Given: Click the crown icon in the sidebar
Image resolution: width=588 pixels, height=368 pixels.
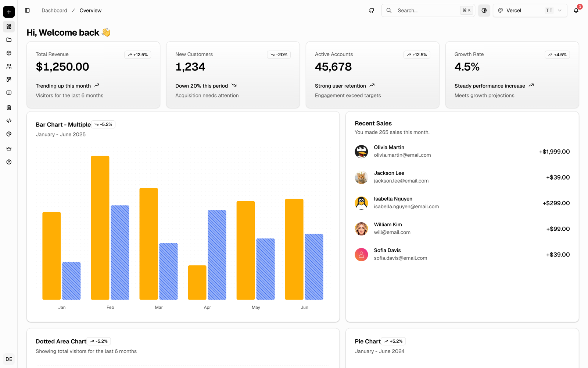Looking at the screenshot, I should 9,149.
